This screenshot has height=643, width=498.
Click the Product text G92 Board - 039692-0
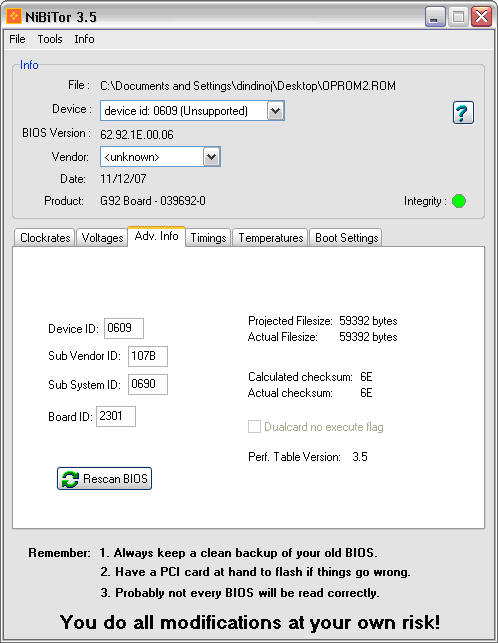[x=153, y=201]
